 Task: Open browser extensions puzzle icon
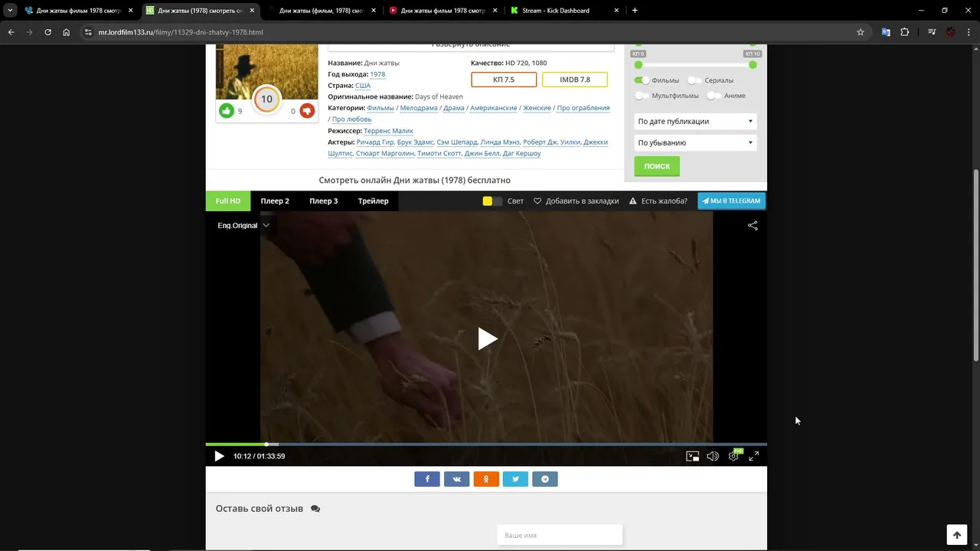coord(905,32)
